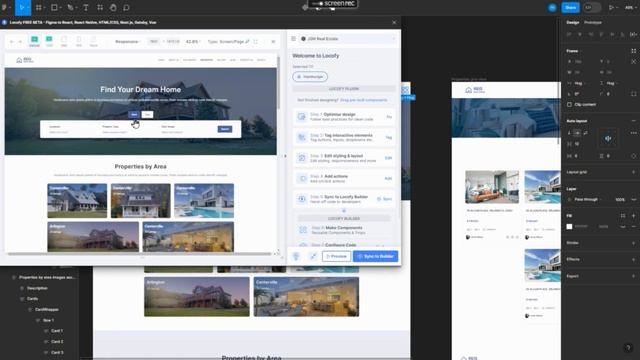Open the Frame type dropdown in Design panel

tap(574, 51)
